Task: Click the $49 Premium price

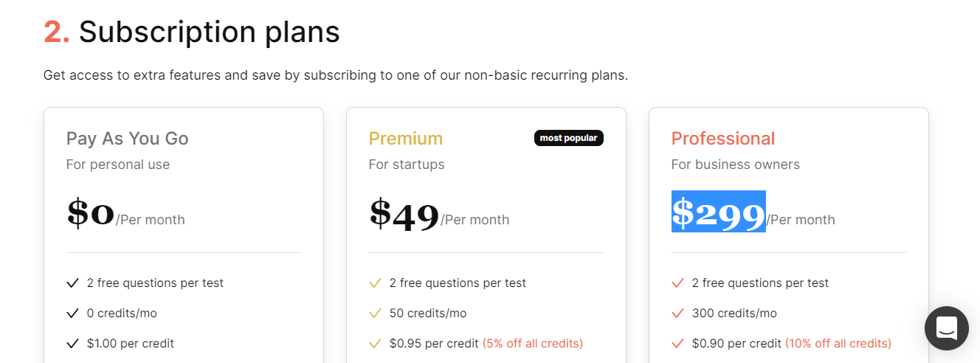Action: (x=404, y=213)
